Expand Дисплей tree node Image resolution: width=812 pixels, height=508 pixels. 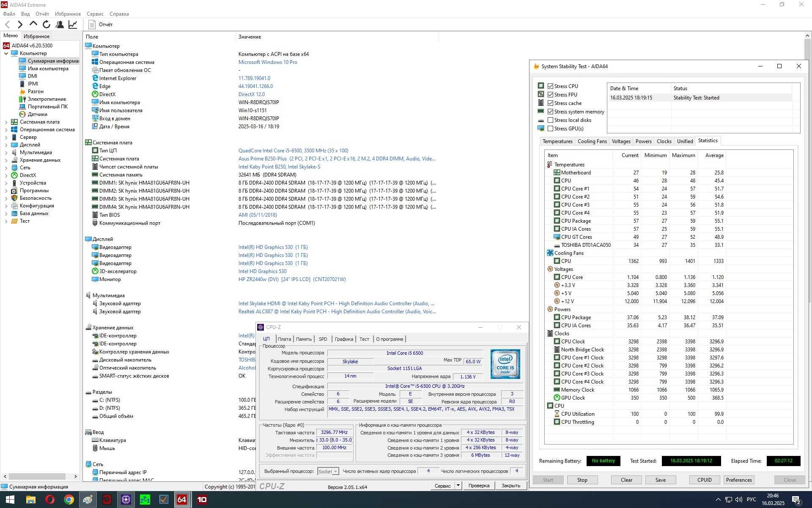click(x=6, y=145)
